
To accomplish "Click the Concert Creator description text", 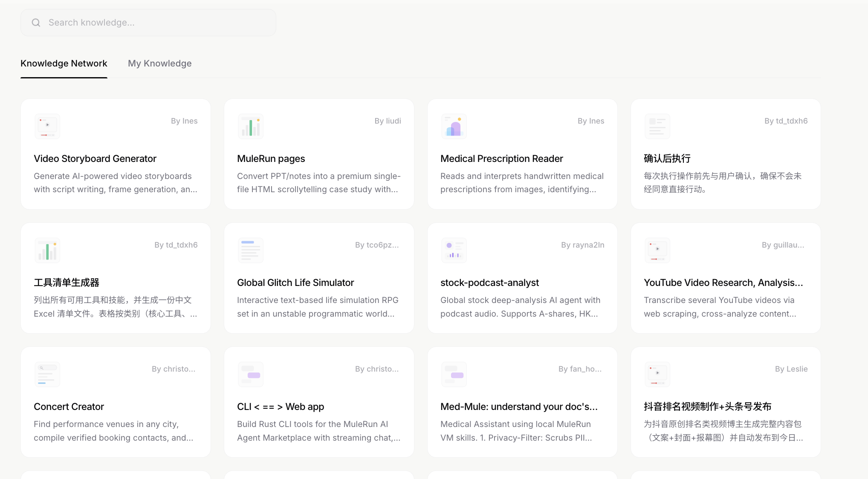I will [x=113, y=431].
